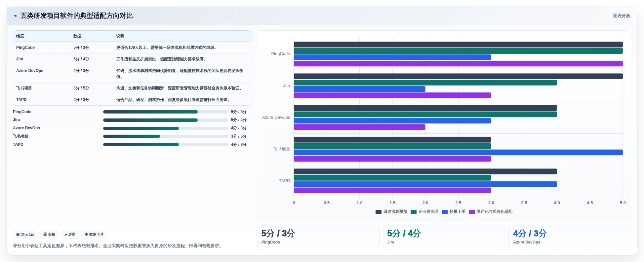This screenshot has width=644, height=262.
Task: Select the 进度 chip
Action: 70,235
